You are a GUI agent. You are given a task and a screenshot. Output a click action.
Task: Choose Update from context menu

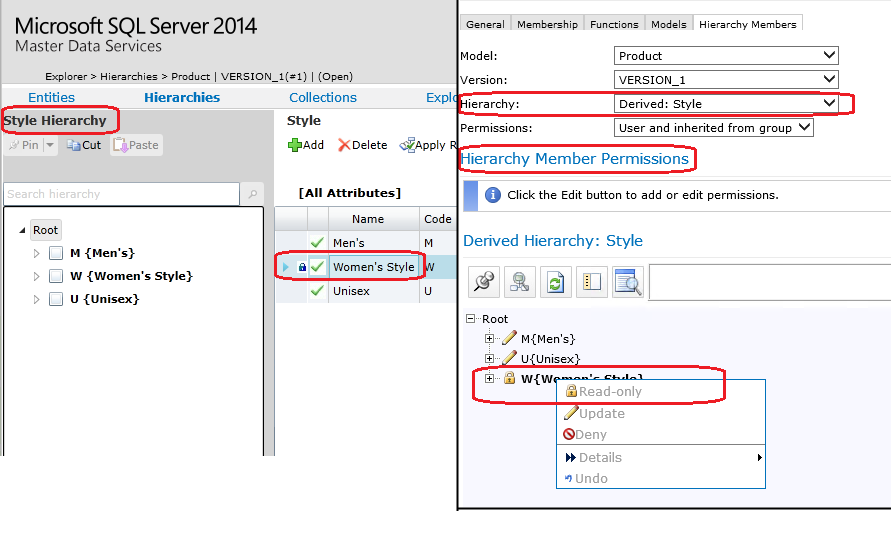pyautogui.click(x=661, y=413)
